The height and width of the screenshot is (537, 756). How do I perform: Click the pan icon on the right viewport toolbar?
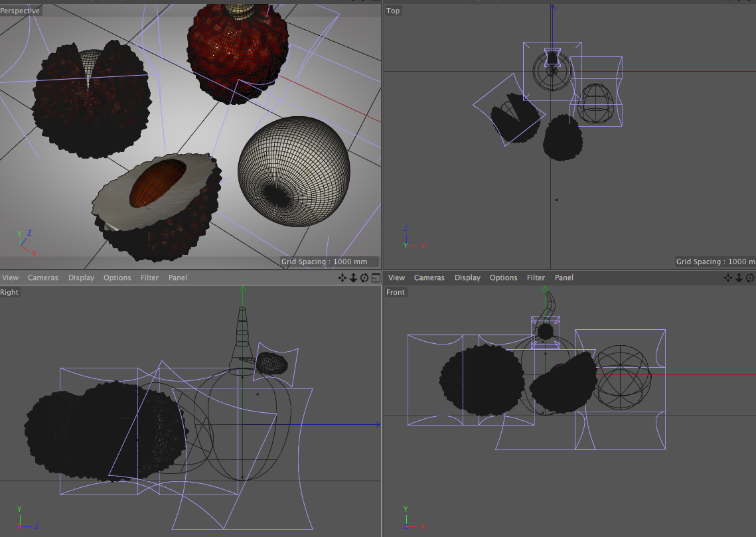(727, 277)
